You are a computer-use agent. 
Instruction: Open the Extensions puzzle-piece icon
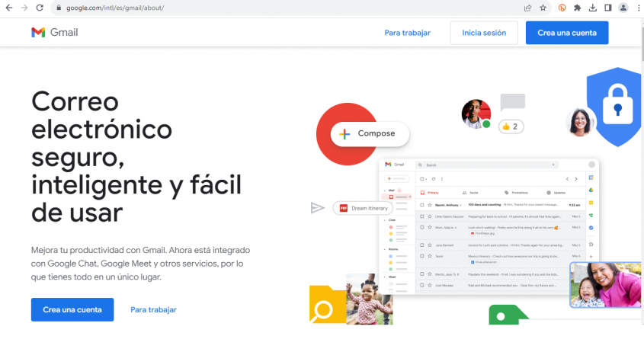coord(577,8)
